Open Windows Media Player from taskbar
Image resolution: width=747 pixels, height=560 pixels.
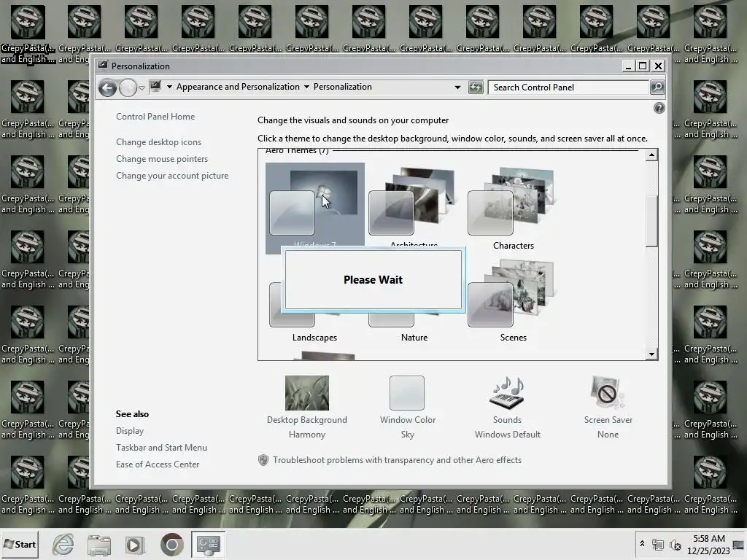(x=134, y=544)
